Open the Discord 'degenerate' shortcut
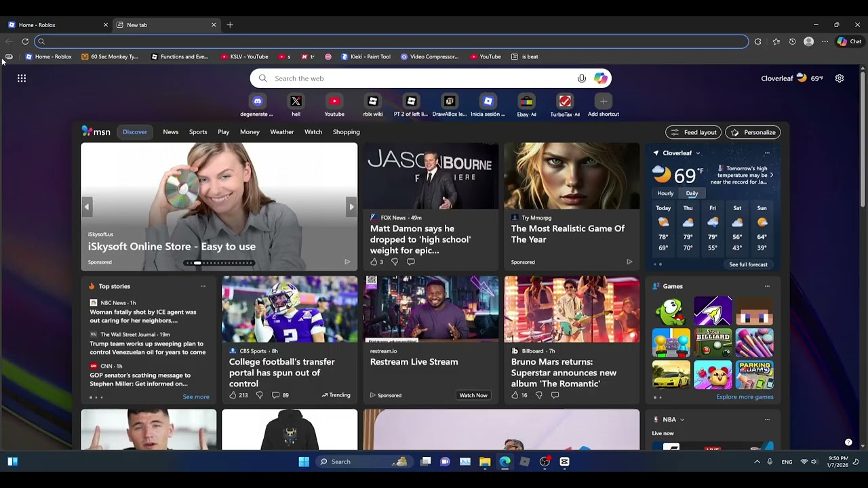This screenshot has height=488, width=868. coord(257,105)
